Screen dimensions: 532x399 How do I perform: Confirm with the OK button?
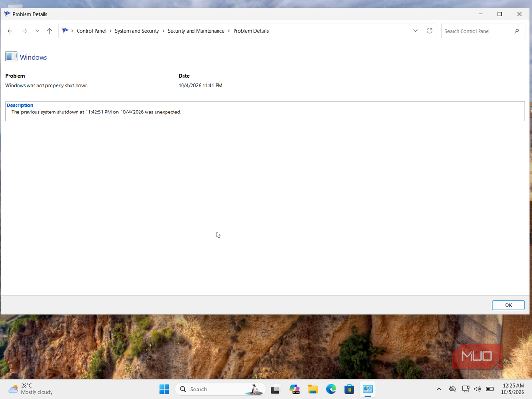[x=508, y=305]
